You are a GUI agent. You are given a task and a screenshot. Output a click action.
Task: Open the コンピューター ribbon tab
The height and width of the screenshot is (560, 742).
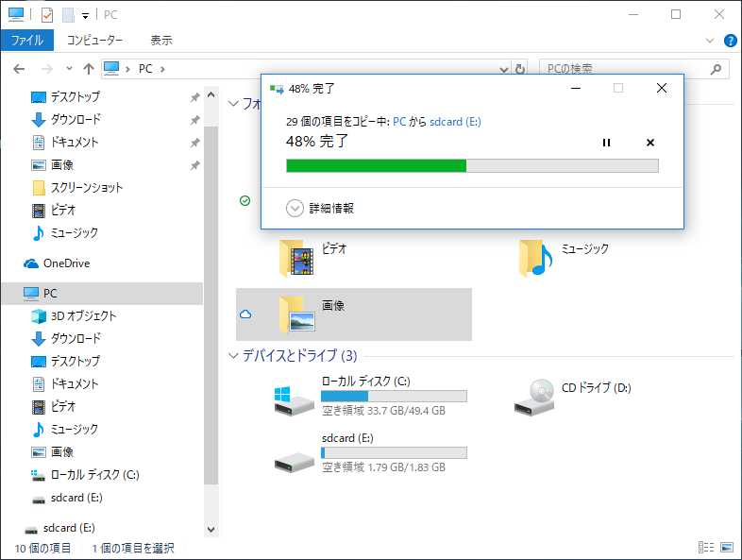94,41
